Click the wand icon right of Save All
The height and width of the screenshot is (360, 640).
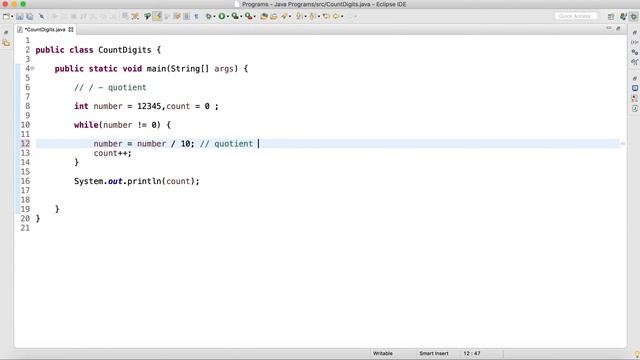click(42, 16)
